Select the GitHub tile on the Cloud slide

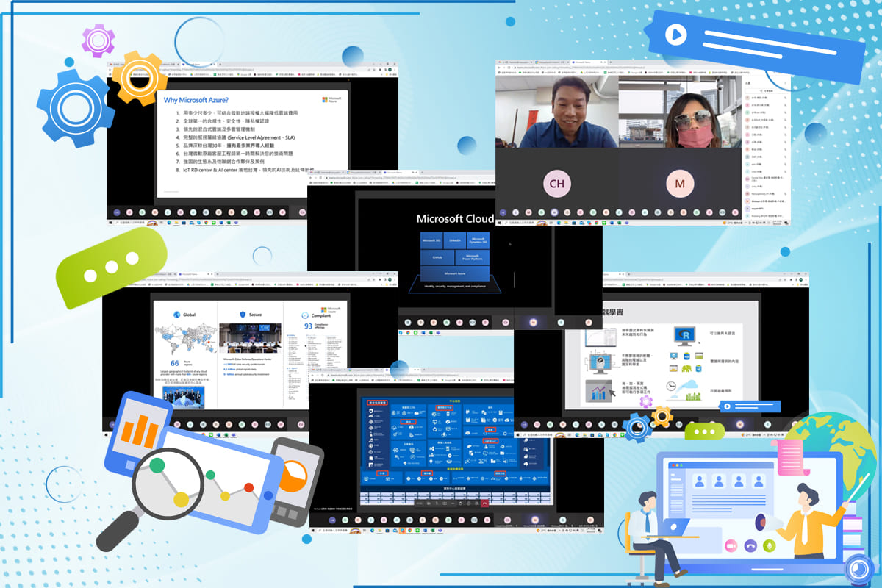click(x=437, y=259)
